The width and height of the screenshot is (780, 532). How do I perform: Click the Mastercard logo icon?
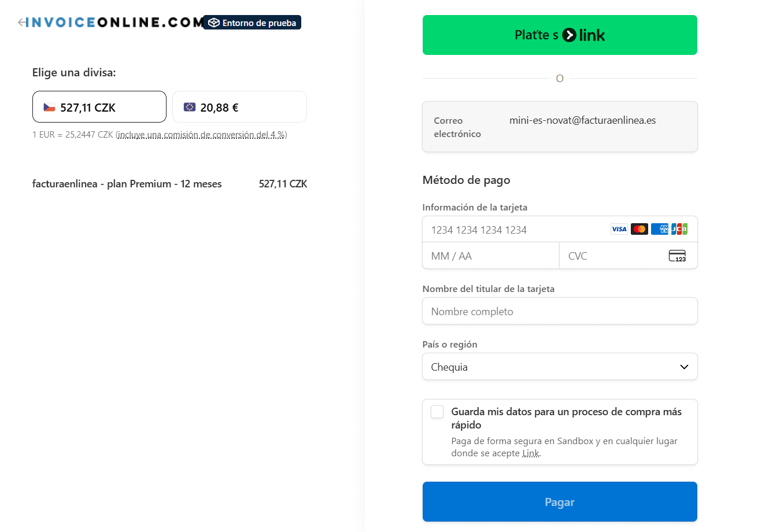coord(639,229)
